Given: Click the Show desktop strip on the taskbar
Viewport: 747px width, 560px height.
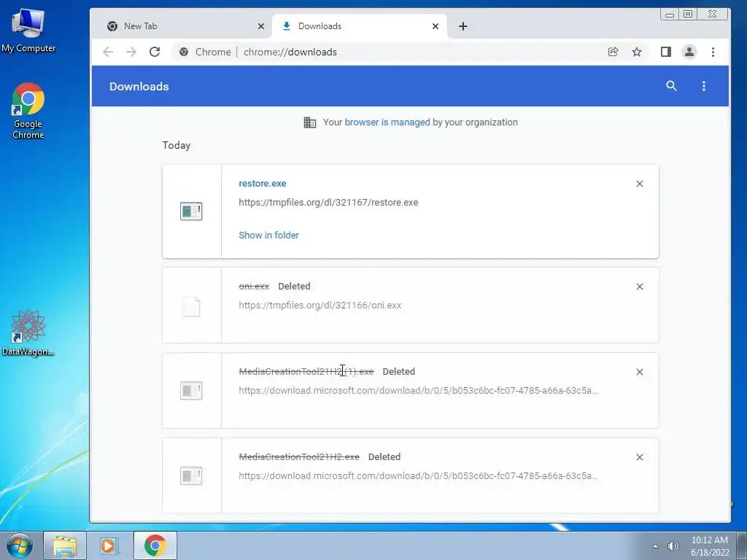Looking at the screenshot, I should tap(742, 545).
